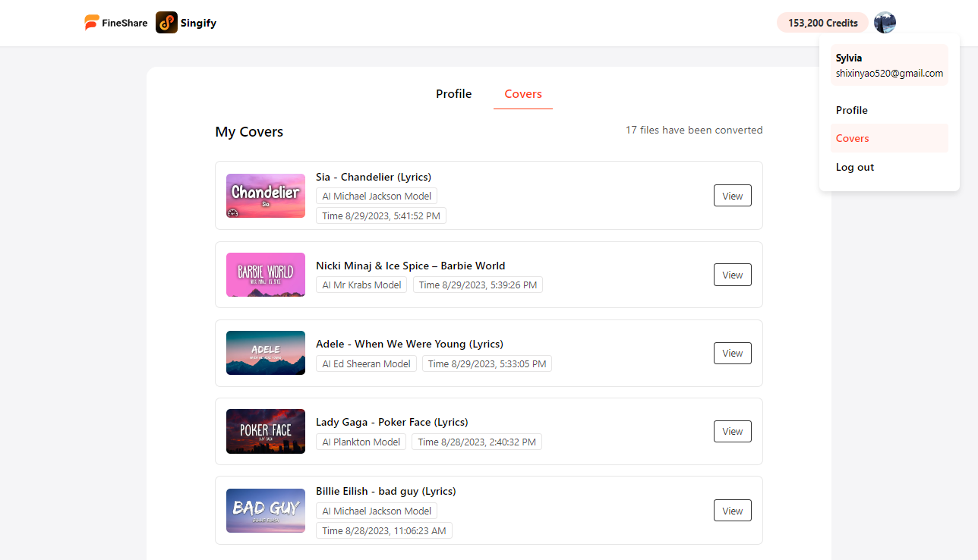Viewport: 978px width, 560px height.
Task: Open the Chandelier thumbnail
Action: pos(266,196)
